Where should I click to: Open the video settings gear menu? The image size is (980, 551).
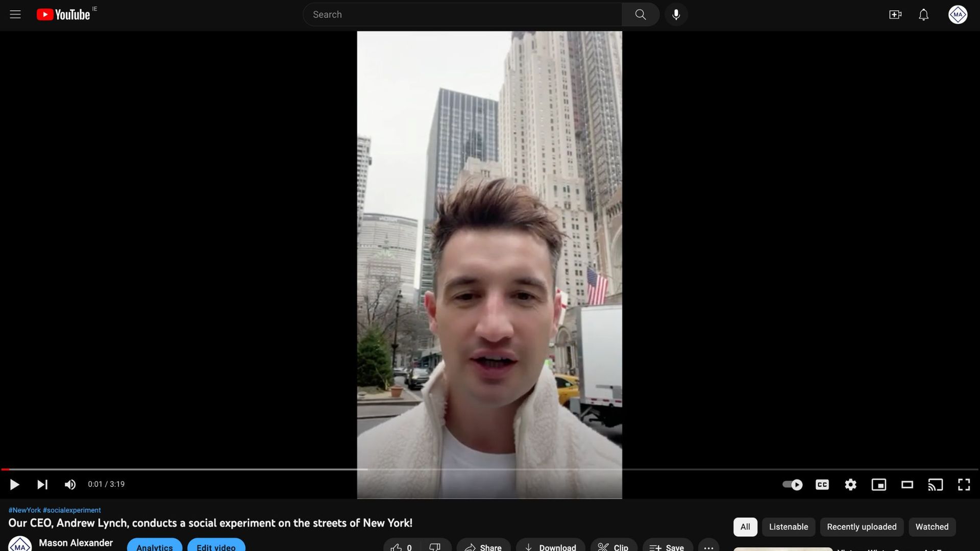pos(850,485)
